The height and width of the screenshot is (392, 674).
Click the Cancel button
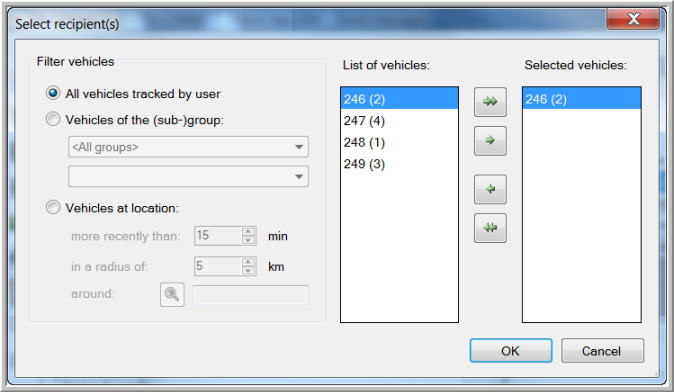pos(602,351)
